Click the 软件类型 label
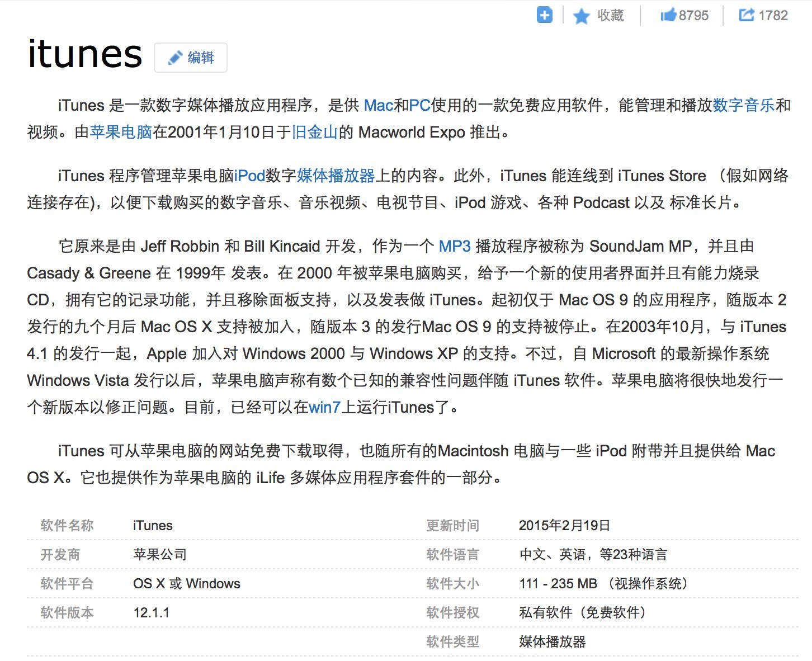 point(453,641)
